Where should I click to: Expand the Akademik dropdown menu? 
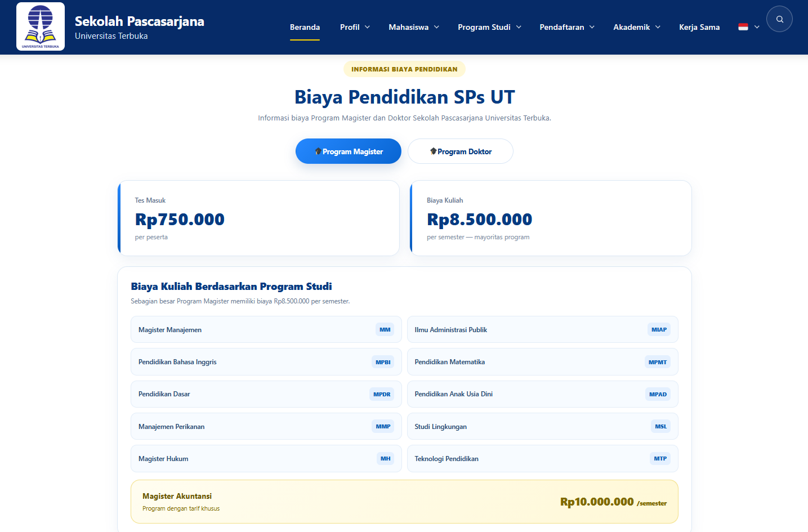click(637, 27)
